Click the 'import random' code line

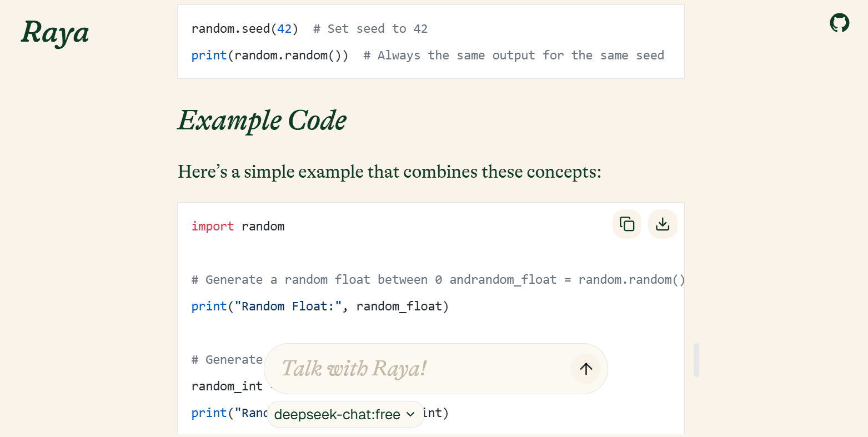point(238,227)
